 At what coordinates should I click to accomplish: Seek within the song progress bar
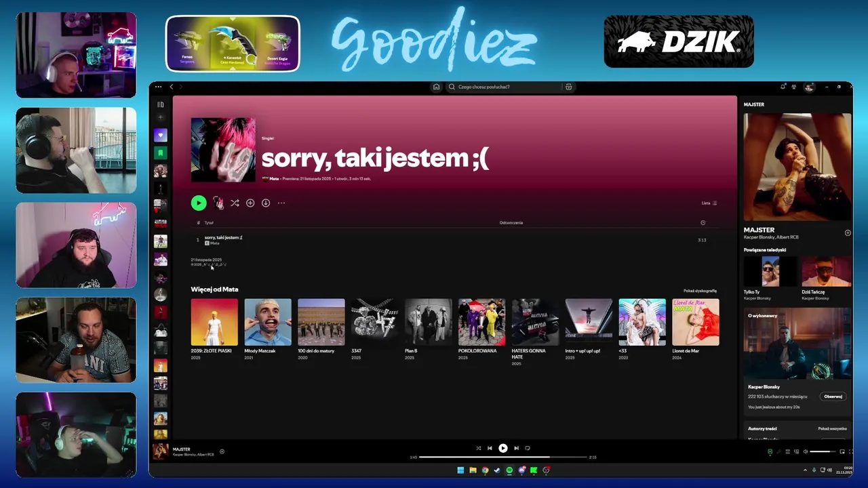[x=502, y=457]
